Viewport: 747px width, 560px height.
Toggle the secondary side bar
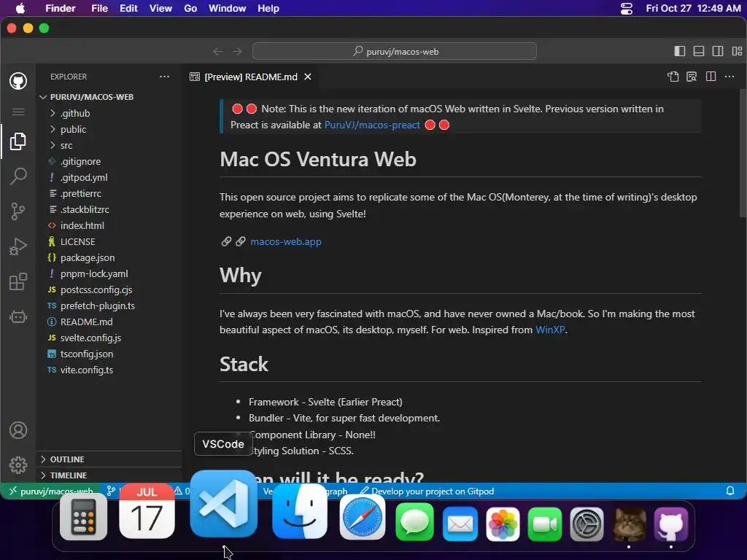coord(718,52)
